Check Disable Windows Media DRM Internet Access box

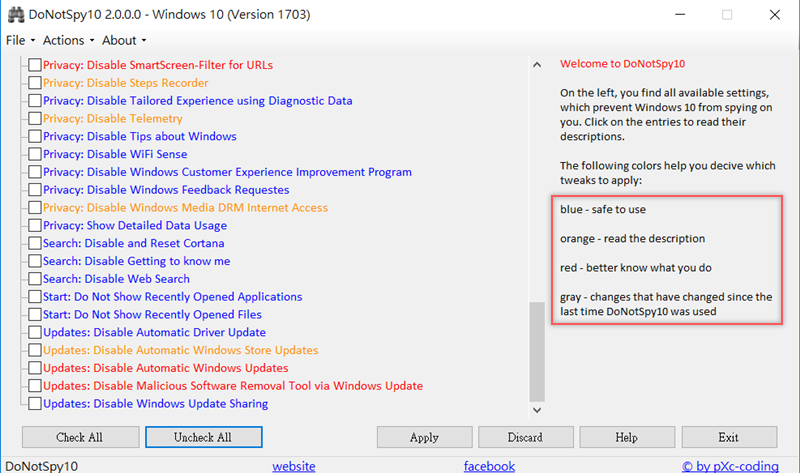tap(35, 208)
